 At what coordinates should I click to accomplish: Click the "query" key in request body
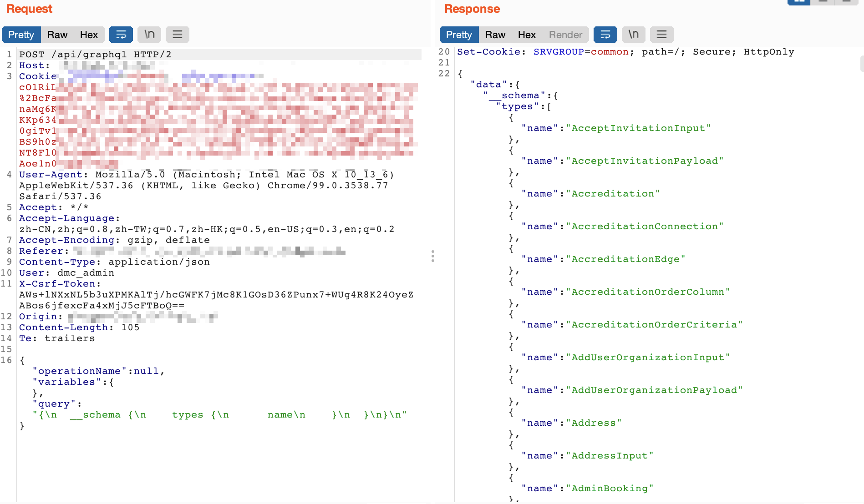[54, 404]
